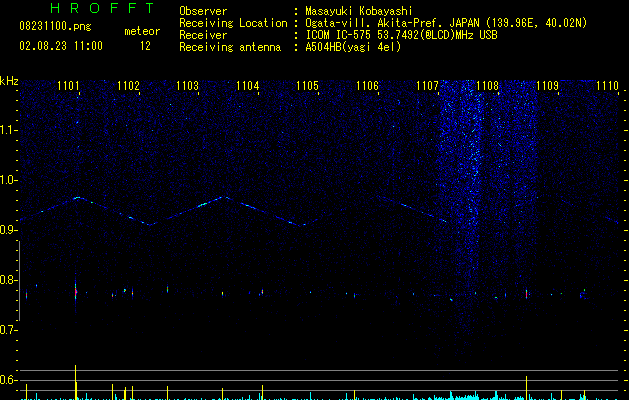Click the Observer label
This screenshot has height=400, width=629.
click(x=203, y=11)
